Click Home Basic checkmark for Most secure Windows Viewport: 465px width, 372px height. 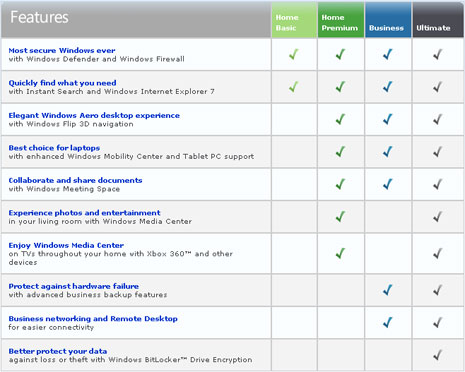tap(294, 54)
